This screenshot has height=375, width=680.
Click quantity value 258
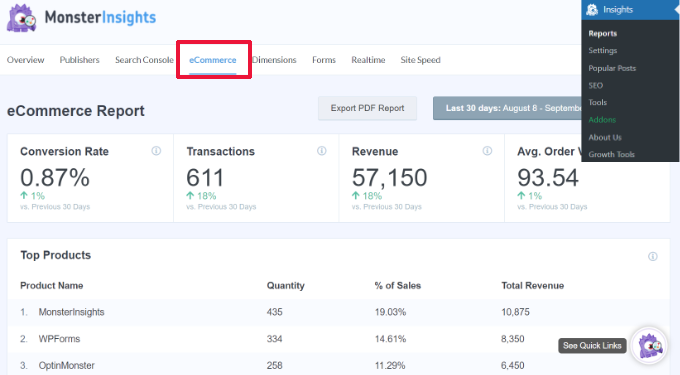click(x=275, y=365)
